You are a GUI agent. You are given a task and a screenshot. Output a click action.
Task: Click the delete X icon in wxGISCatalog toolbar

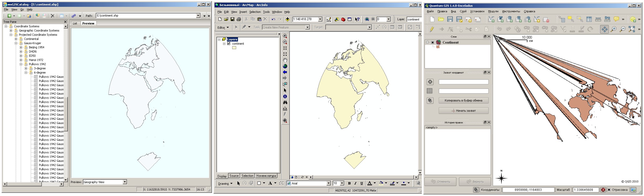(x=52, y=16)
